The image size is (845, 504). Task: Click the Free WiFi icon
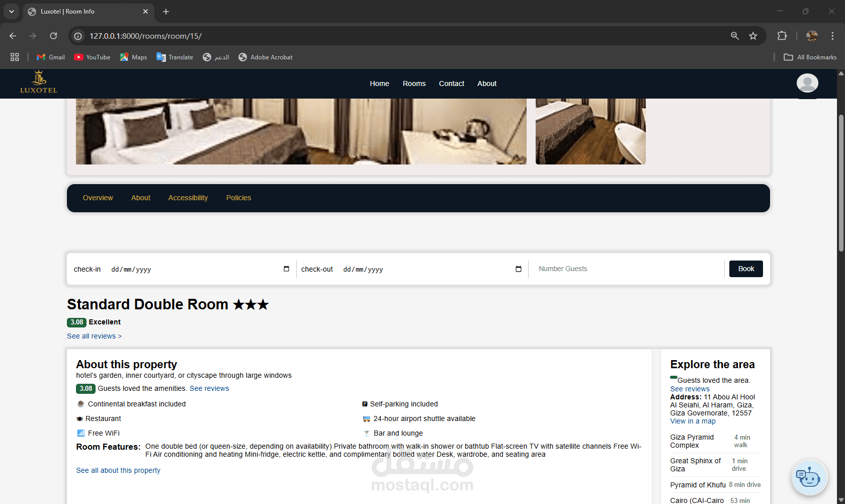tap(80, 433)
